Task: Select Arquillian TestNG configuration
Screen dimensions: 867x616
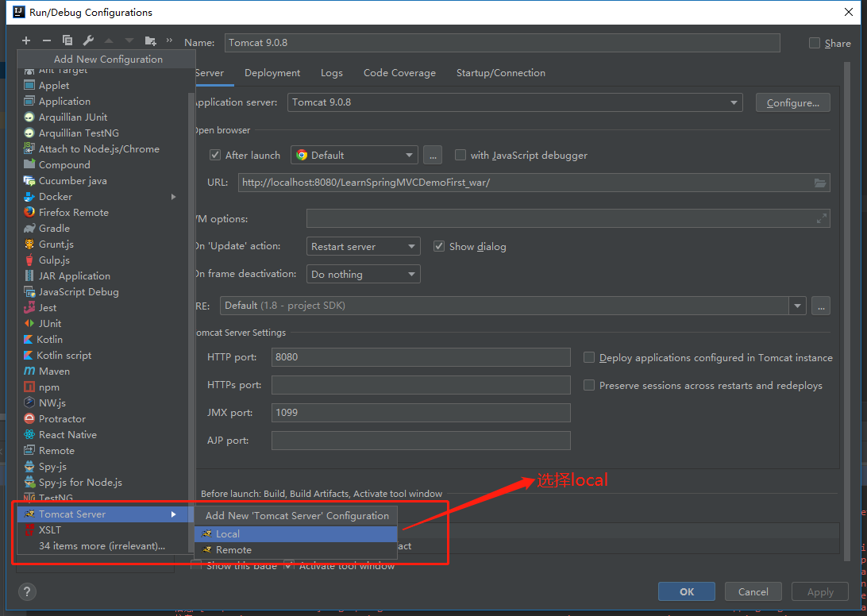Action: 103,133
